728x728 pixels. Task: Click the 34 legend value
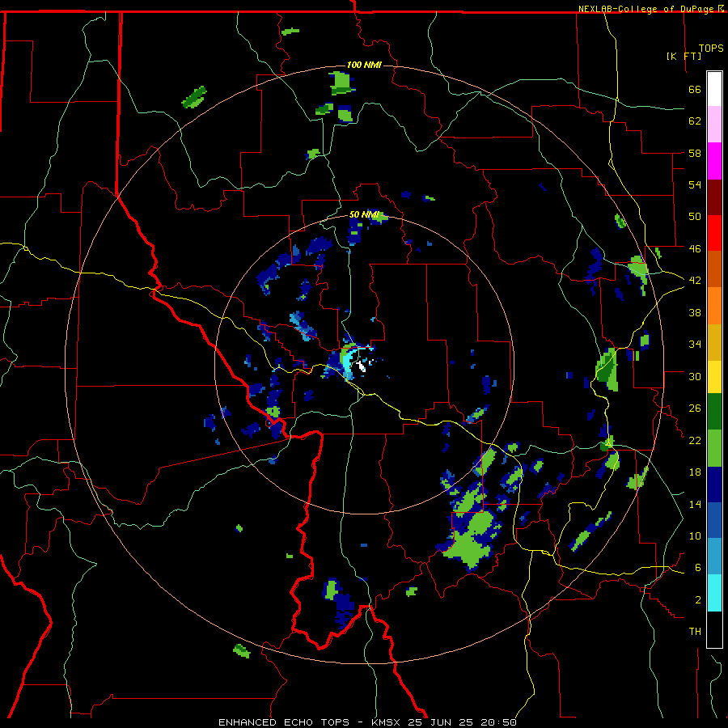(695, 344)
